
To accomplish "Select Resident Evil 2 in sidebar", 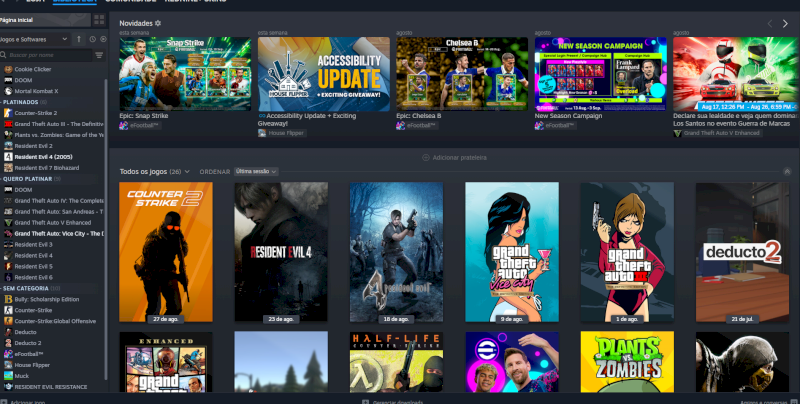I will click(52, 146).
